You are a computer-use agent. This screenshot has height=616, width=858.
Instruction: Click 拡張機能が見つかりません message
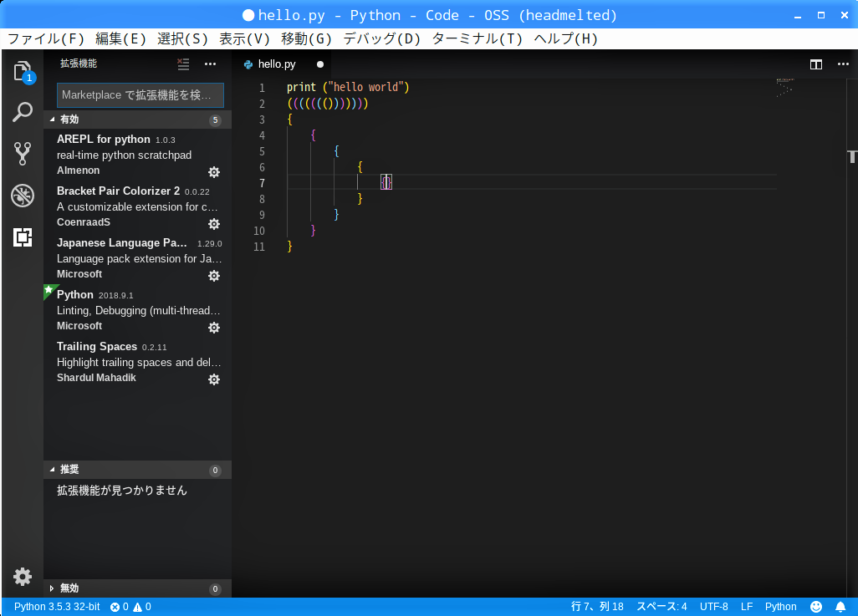click(122, 491)
